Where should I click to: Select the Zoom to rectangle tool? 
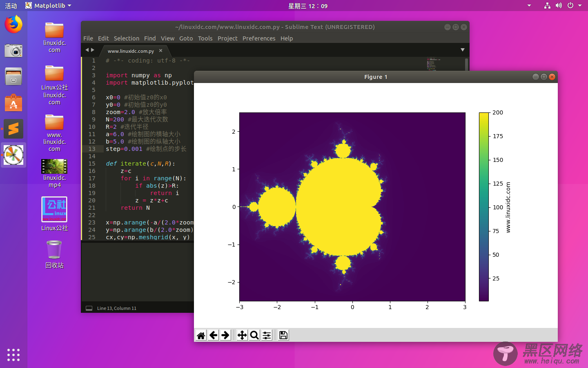[254, 335]
